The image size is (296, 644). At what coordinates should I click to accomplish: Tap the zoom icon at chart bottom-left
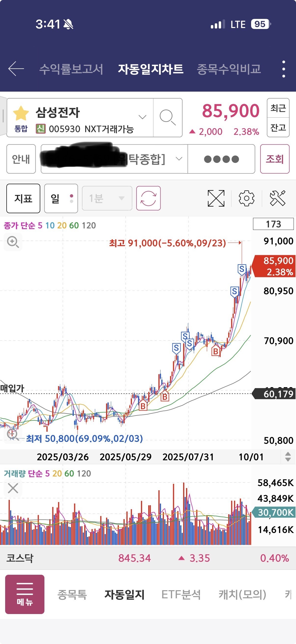(x=13, y=434)
